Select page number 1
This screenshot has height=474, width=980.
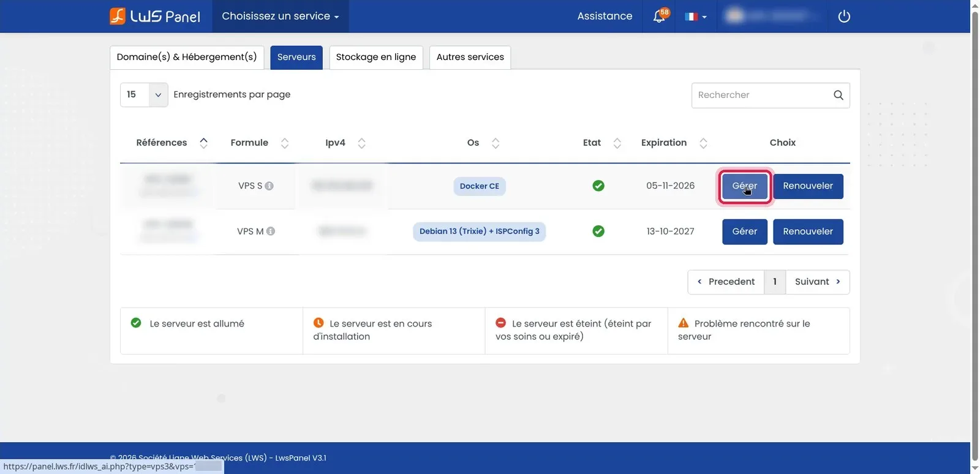pyautogui.click(x=775, y=282)
